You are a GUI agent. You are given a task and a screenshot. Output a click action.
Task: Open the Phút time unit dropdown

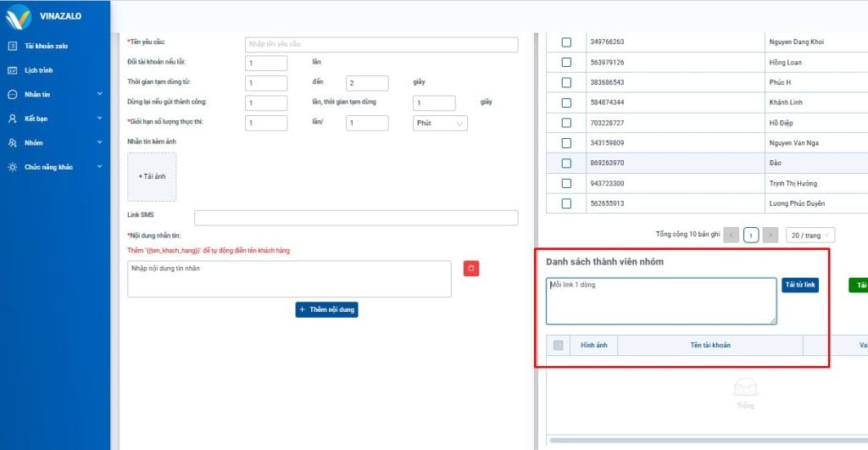[441, 124]
